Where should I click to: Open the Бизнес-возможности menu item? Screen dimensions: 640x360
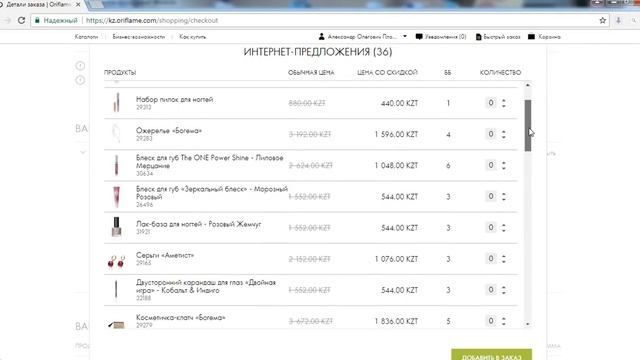click(139, 37)
